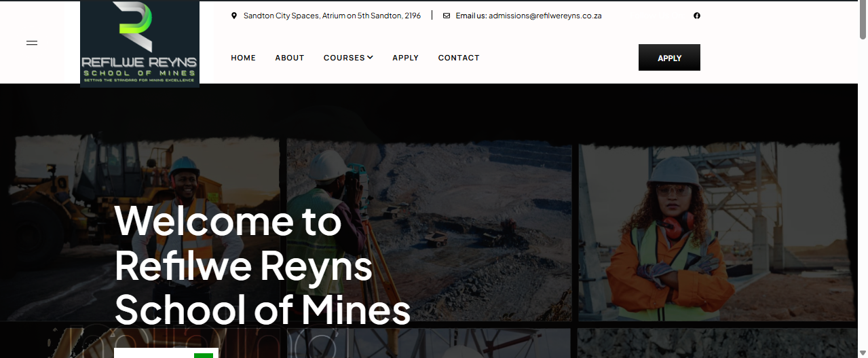Click the admissions@refilwereyns.co.za email address
This screenshot has width=868, height=358.
(x=545, y=16)
